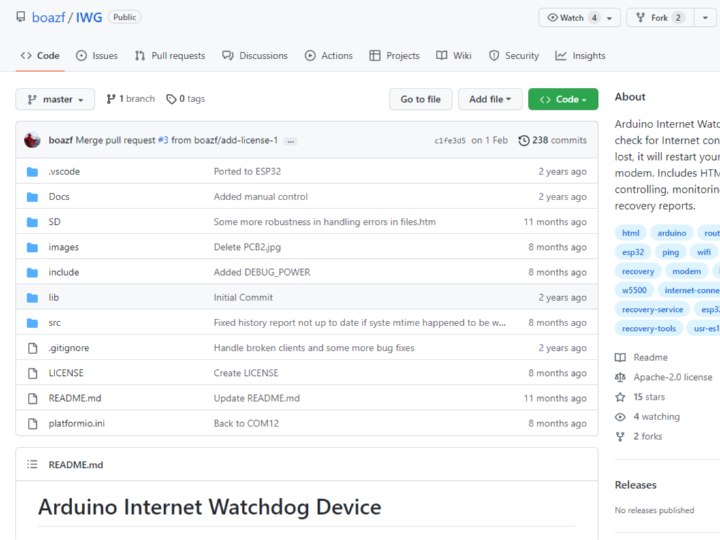
Task: Open the Security tab
Action: [514, 56]
